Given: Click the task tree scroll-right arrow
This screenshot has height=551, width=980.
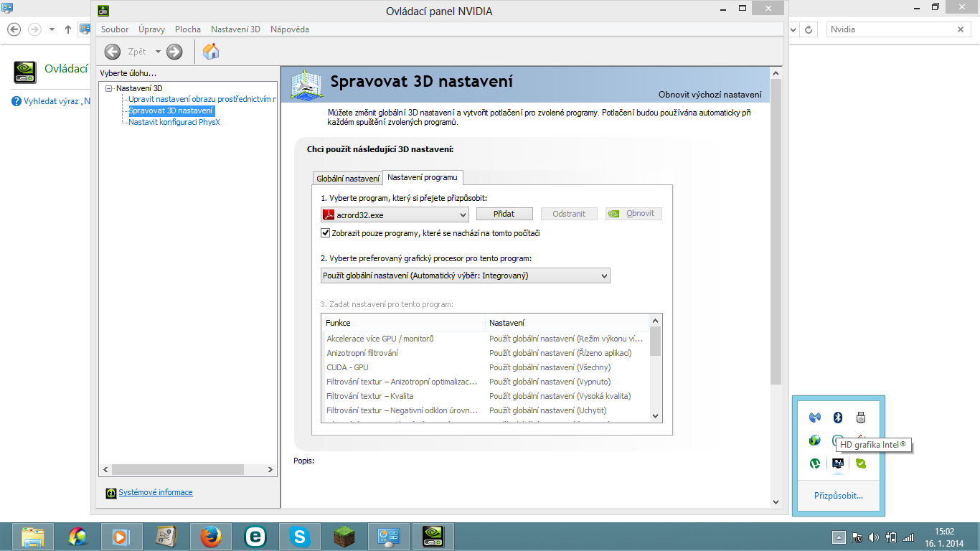Looking at the screenshot, I should [270, 469].
